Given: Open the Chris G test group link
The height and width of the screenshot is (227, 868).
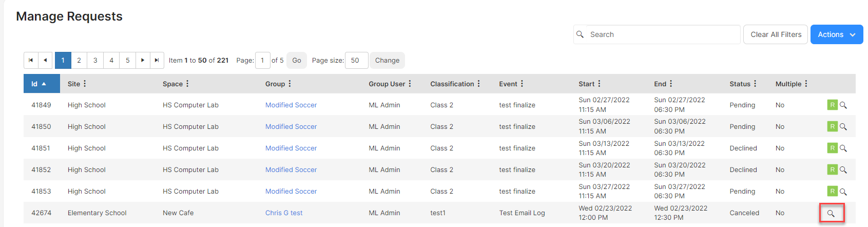Looking at the screenshot, I should 284,213.
